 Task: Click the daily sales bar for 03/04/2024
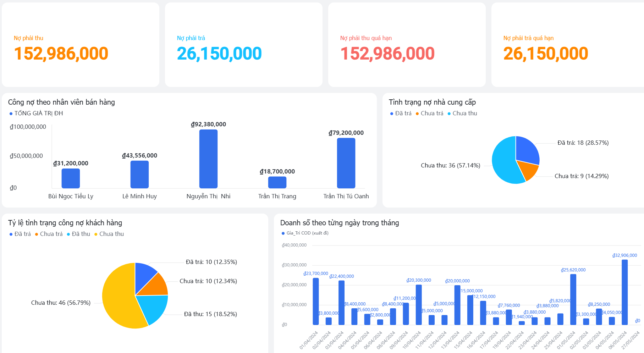[341, 303]
